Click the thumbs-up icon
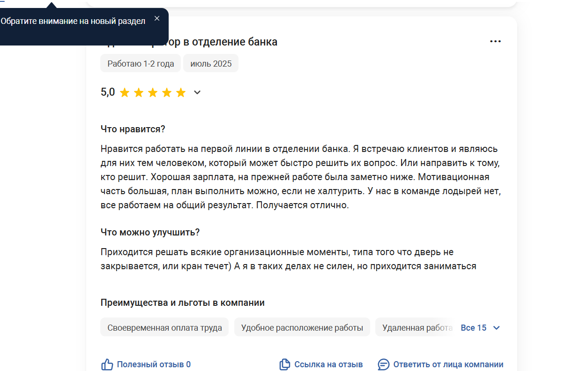This screenshot has width=588, height=371. 107,364
